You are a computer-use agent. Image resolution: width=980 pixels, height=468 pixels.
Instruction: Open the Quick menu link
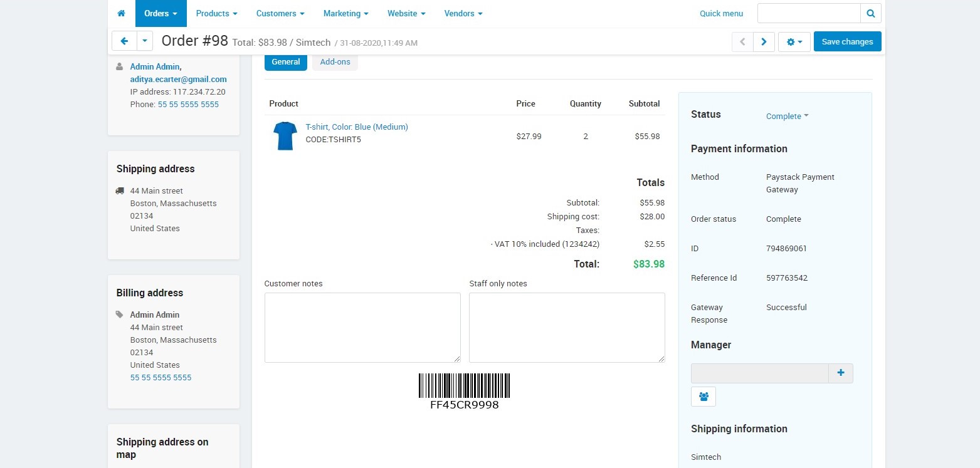721,13
